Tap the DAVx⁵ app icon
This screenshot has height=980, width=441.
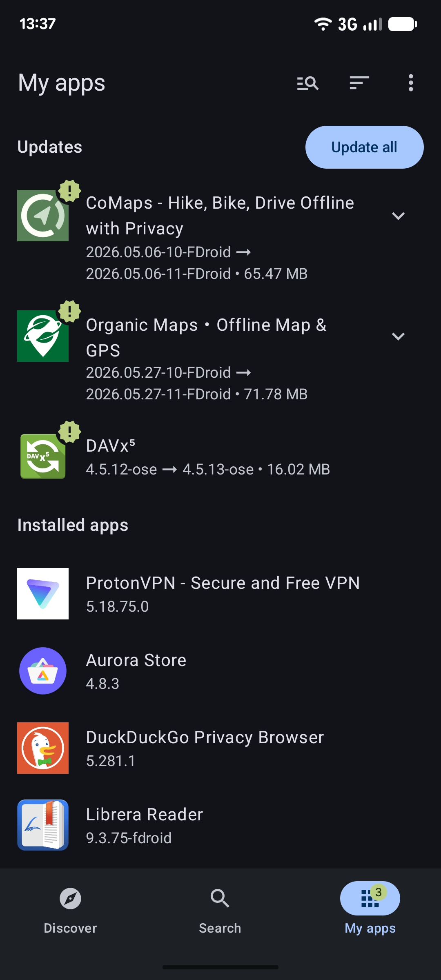43,457
